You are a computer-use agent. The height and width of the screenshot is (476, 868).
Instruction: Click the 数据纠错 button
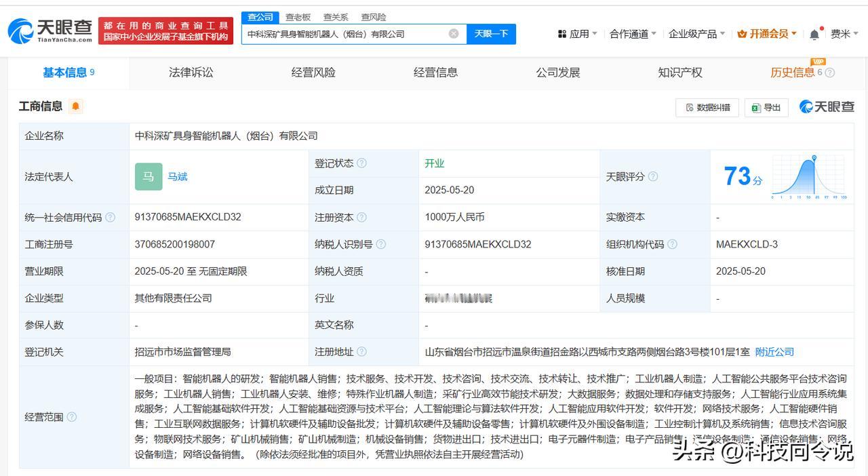707,107
